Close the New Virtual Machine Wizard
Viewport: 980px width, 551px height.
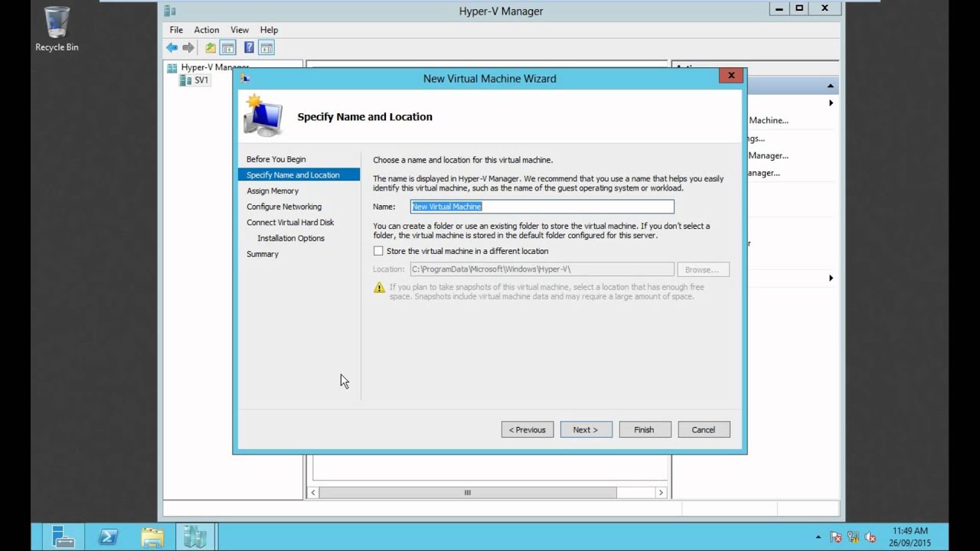click(x=731, y=75)
